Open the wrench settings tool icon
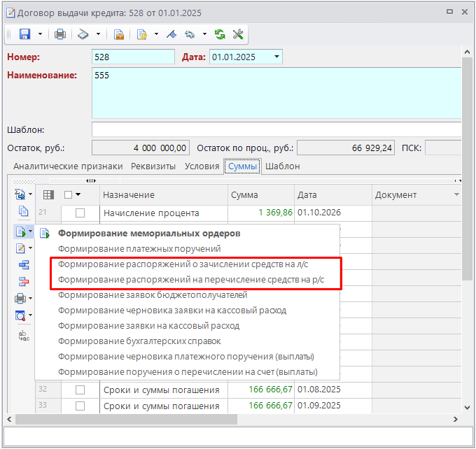This screenshot has width=476, height=449. click(x=237, y=34)
